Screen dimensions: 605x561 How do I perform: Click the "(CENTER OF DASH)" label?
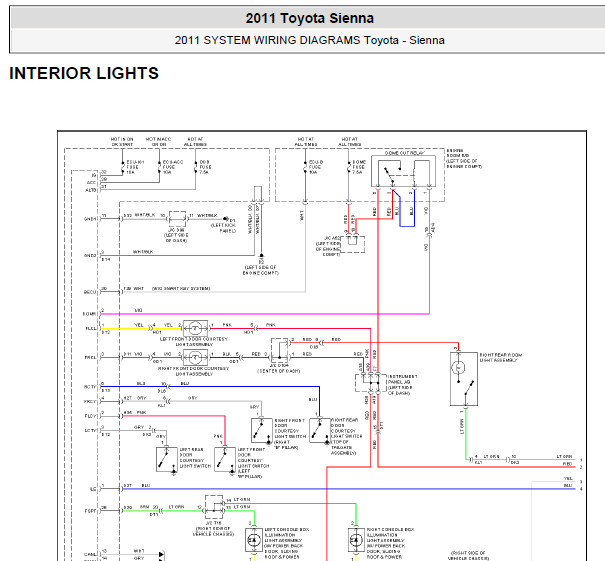(x=279, y=371)
